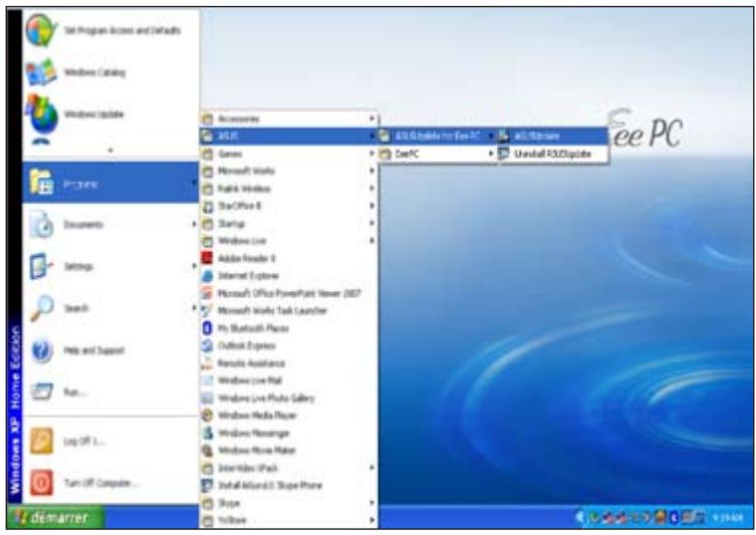Viewport: 756px width, 535px height.
Task: Launch Adobe Reader 8
Action: click(x=289, y=258)
